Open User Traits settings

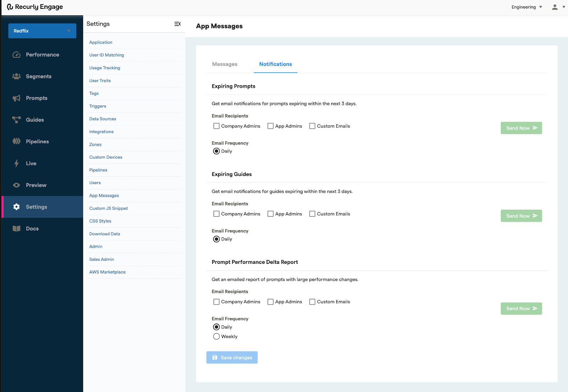click(x=100, y=81)
